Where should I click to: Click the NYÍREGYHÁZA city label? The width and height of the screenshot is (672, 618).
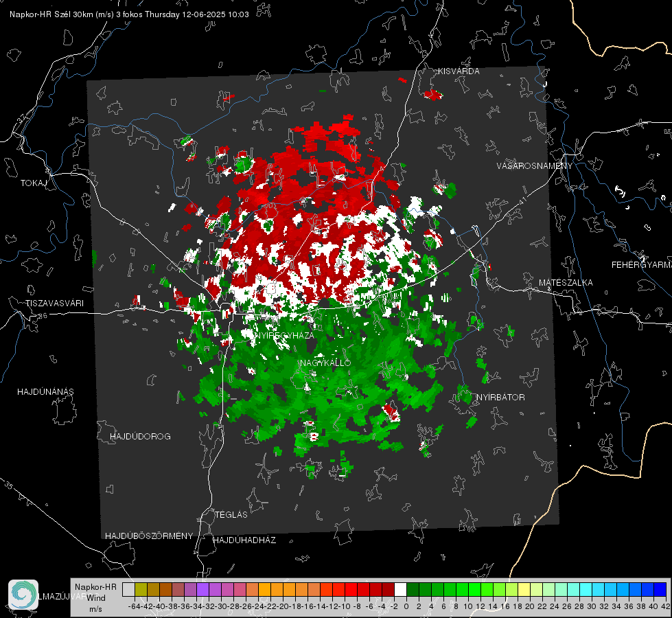point(284,335)
